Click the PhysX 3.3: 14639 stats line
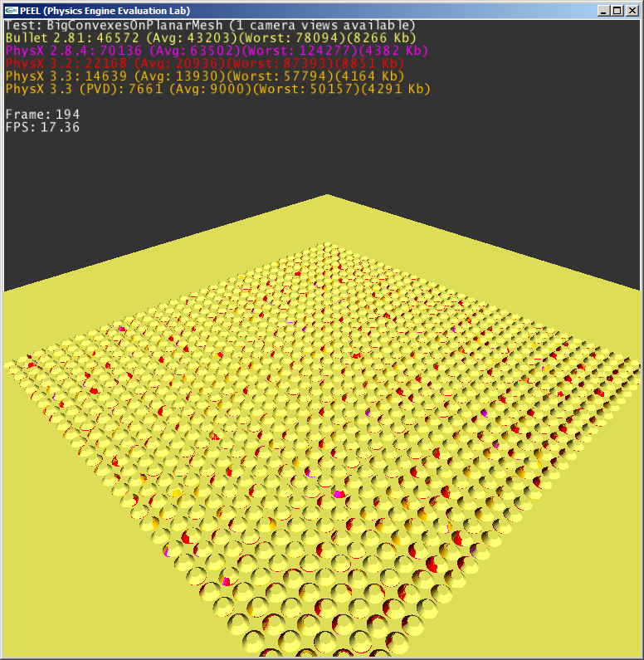 coord(205,76)
